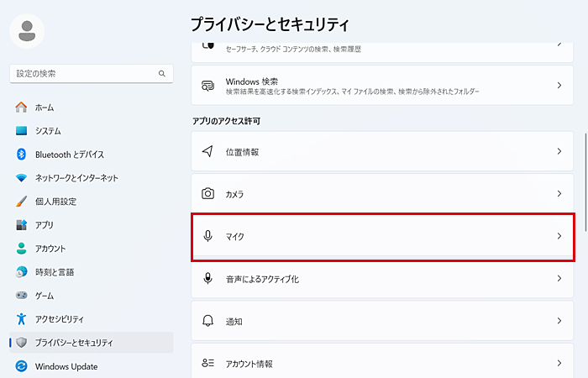Image resolution: width=588 pixels, height=378 pixels.
Task: Focus the 設定の検索 search field
Action: point(92,74)
